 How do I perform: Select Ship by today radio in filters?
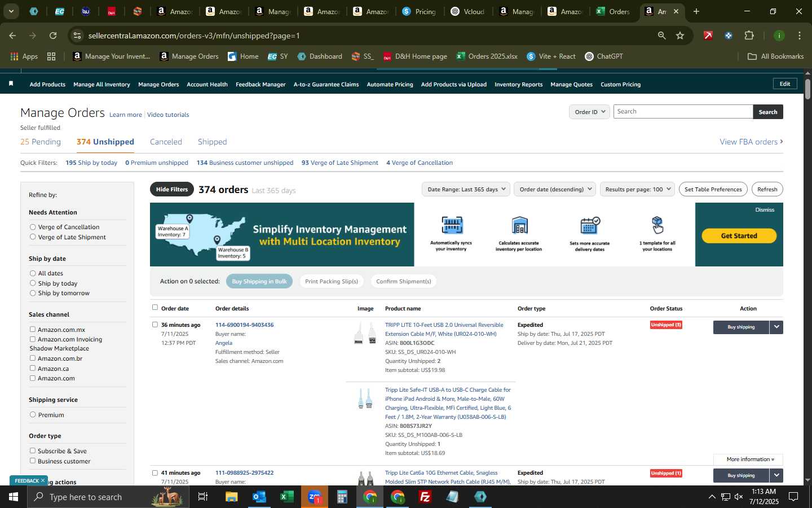coord(33,283)
